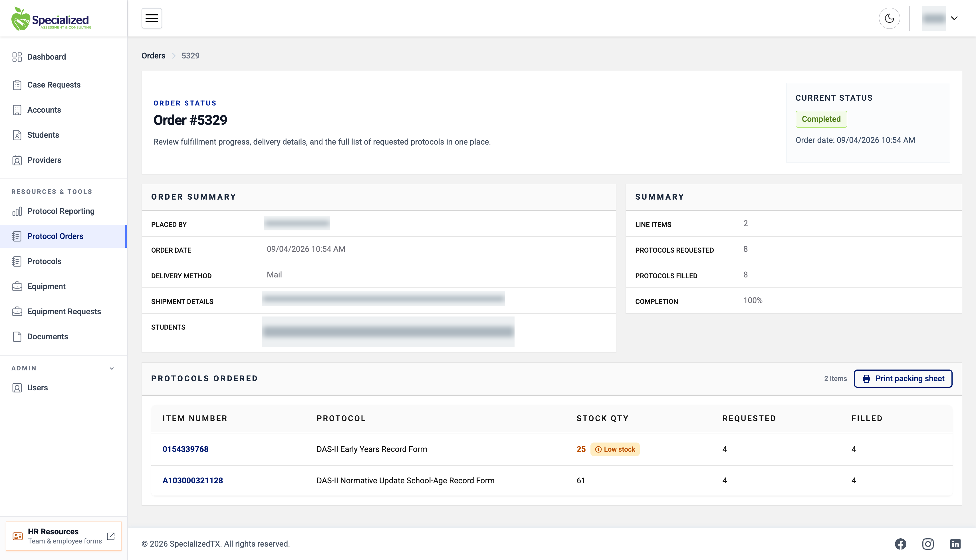Viewport: 976px width, 560px height.
Task: Click the Students sidebar icon
Action: [17, 135]
